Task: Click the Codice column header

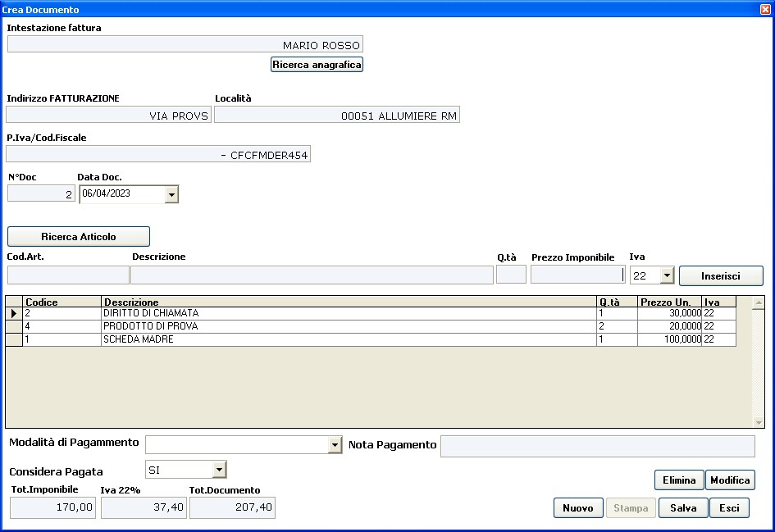Action: click(62, 302)
